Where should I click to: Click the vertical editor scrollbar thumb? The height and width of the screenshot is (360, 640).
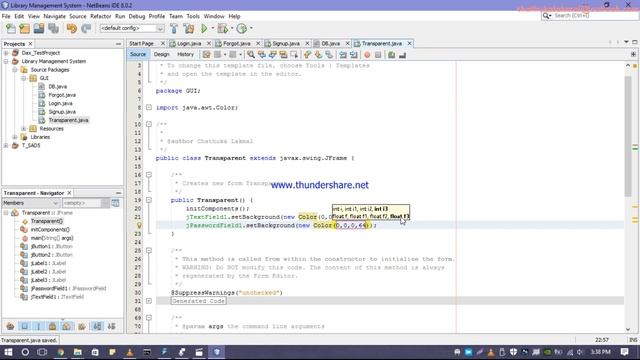coord(627,135)
